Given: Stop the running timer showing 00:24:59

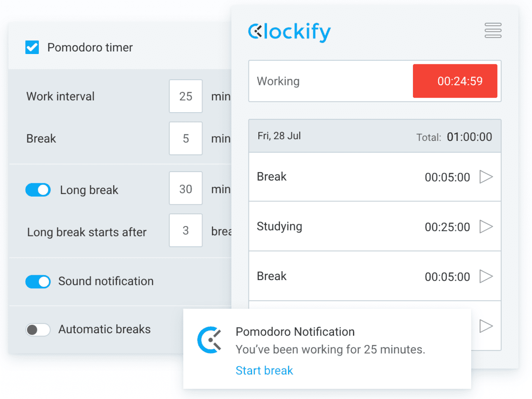Looking at the screenshot, I should point(455,81).
